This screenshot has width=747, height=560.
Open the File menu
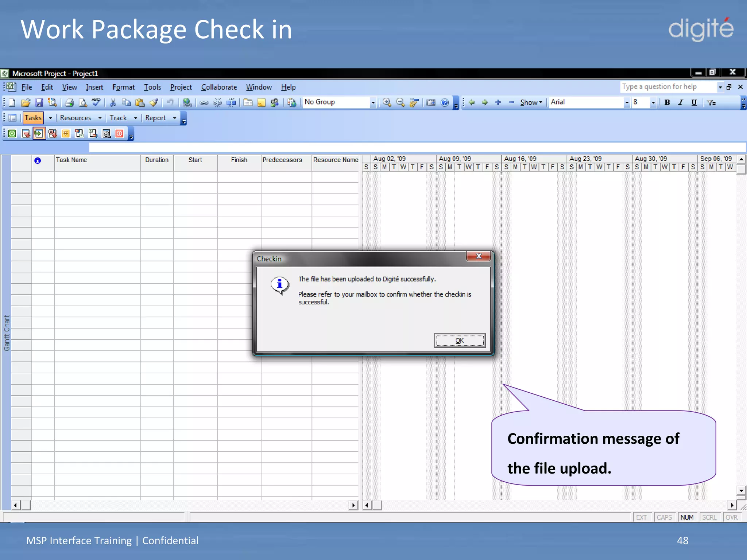(x=27, y=87)
